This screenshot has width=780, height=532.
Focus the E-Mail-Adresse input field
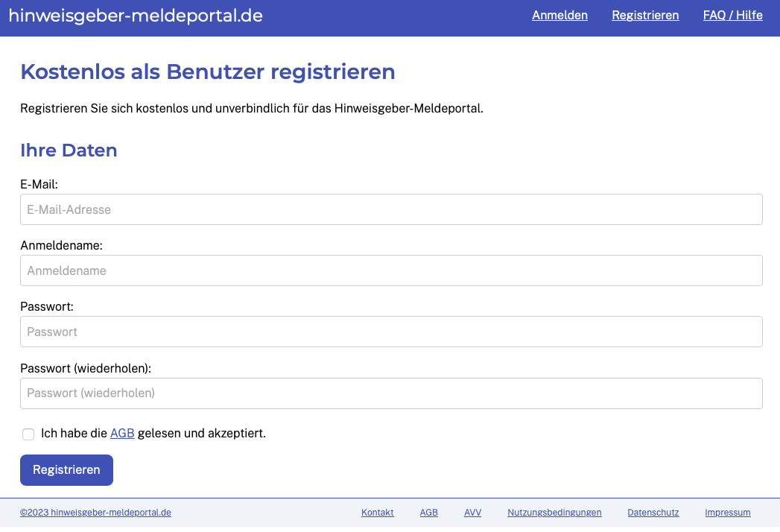pyautogui.click(x=391, y=210)
